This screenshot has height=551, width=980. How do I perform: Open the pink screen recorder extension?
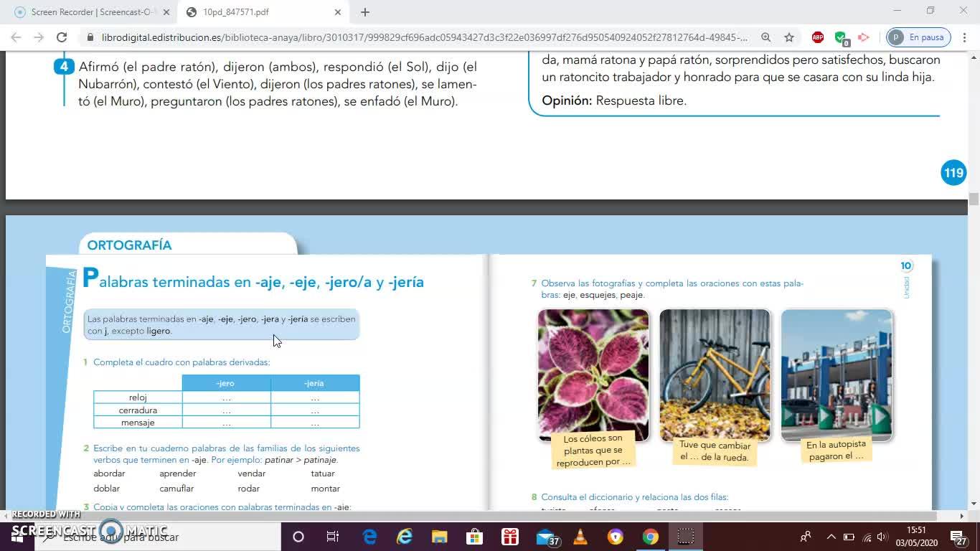[864, 37]
